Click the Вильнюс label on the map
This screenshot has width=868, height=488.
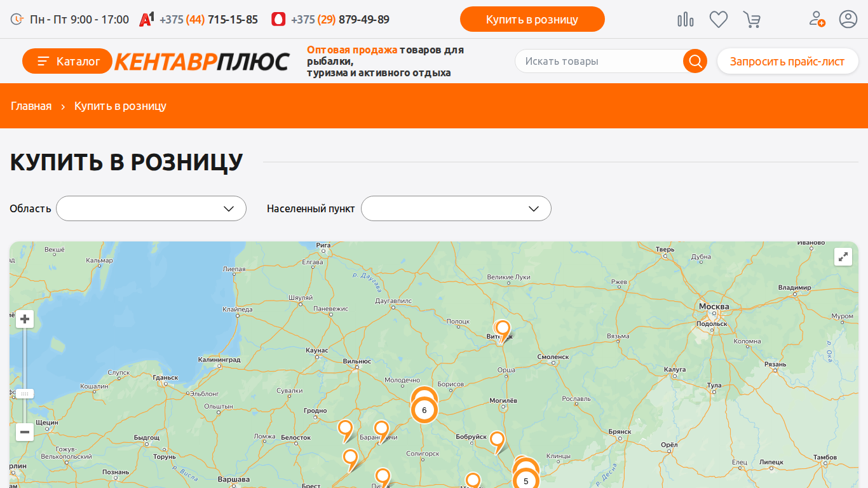click(356, 361)
